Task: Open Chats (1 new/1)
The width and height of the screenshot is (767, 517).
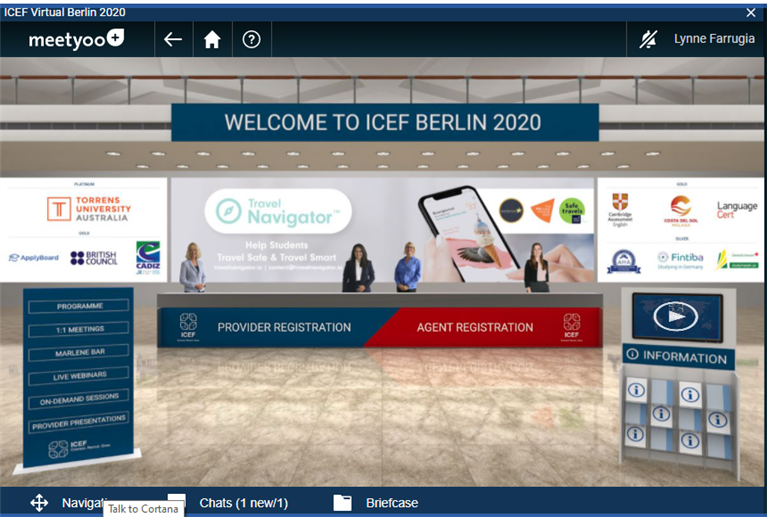Action: pyautogui.click(x=244, y=503)
